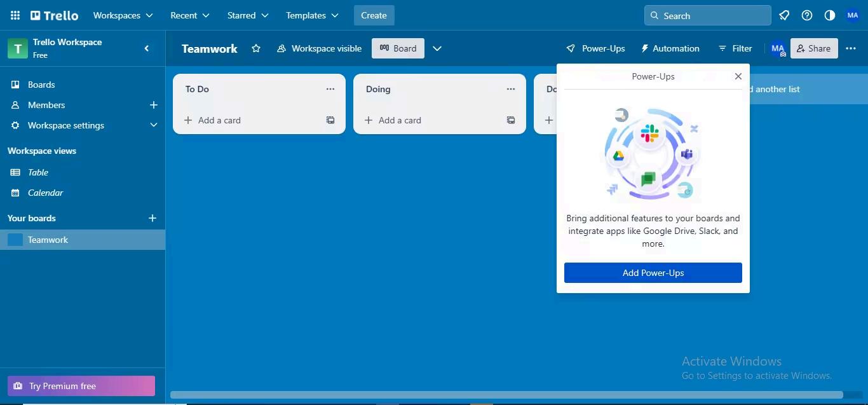This screenshot has width=868, height=405.
Task: Close the Power-Ups popup
Action: coord(738,76)
